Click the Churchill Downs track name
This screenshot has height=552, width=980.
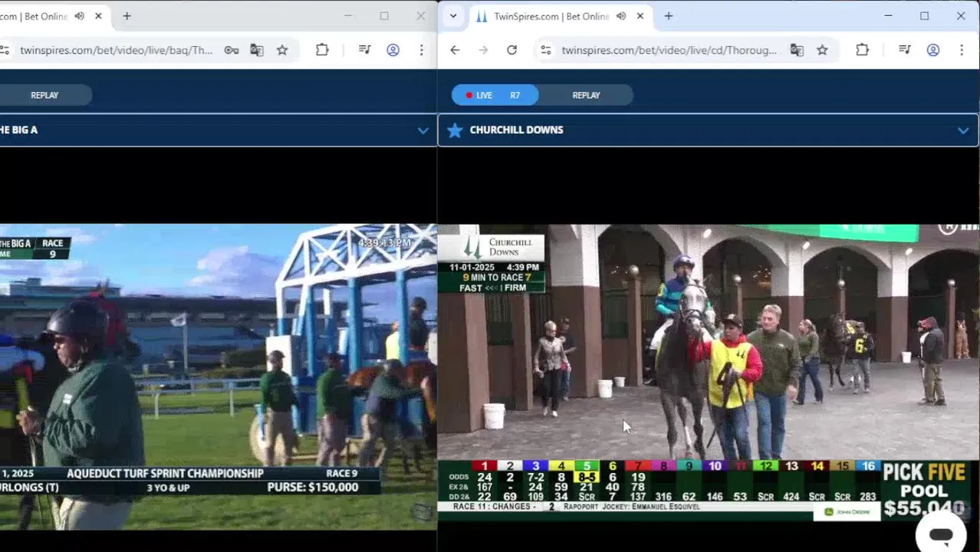click(x=516, y=130)
